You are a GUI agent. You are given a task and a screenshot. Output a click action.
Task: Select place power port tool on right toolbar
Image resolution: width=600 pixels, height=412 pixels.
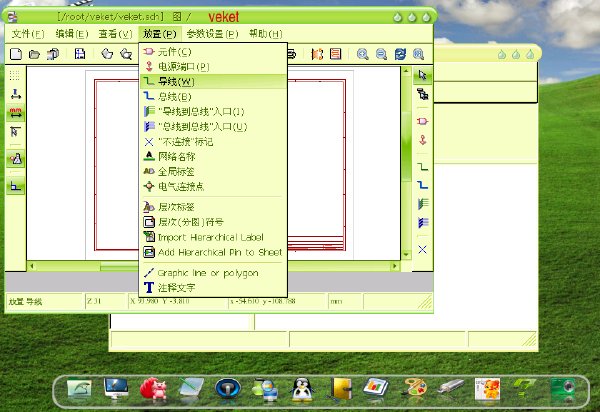click(x=422, y=140)
